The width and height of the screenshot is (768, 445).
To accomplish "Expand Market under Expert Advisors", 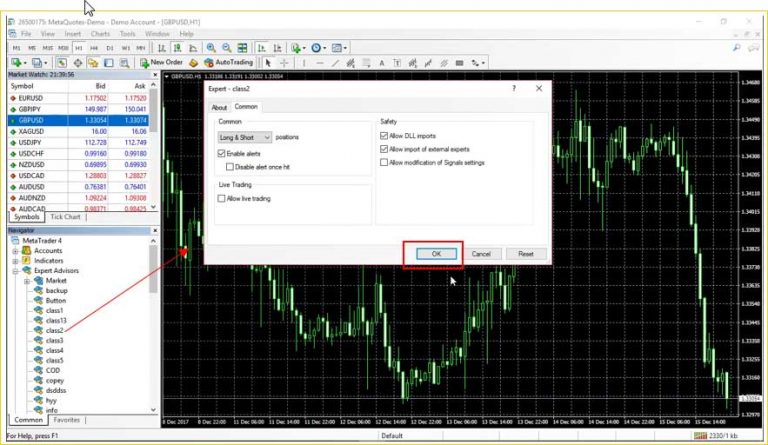I will coord(27,281).
